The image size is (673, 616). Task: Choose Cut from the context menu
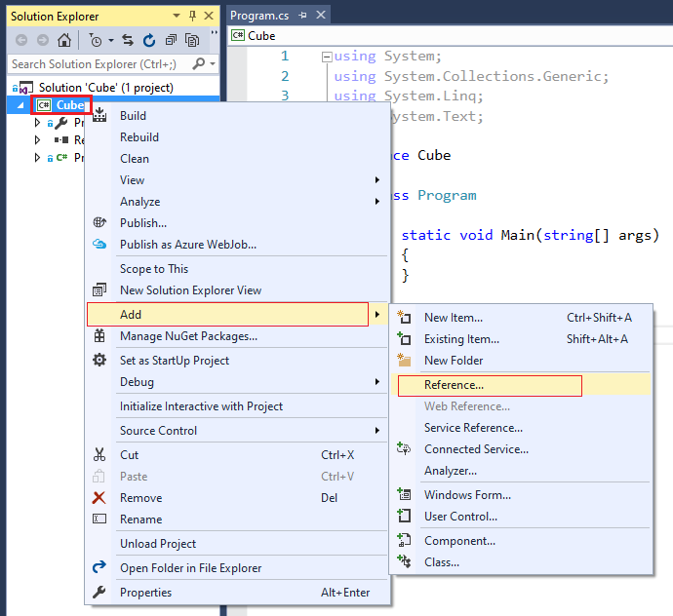(238, 455)
